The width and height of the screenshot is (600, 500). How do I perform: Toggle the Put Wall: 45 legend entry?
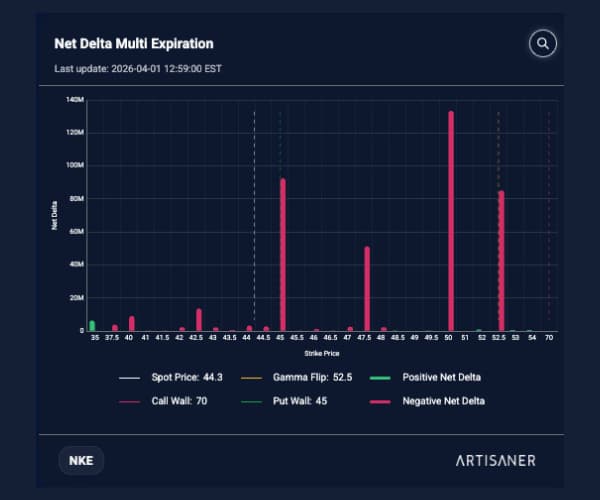point(284,401)
